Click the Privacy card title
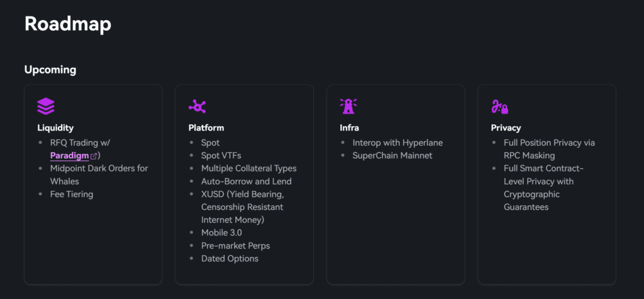The height and width of the screenshot is (299, 644). 506,128
